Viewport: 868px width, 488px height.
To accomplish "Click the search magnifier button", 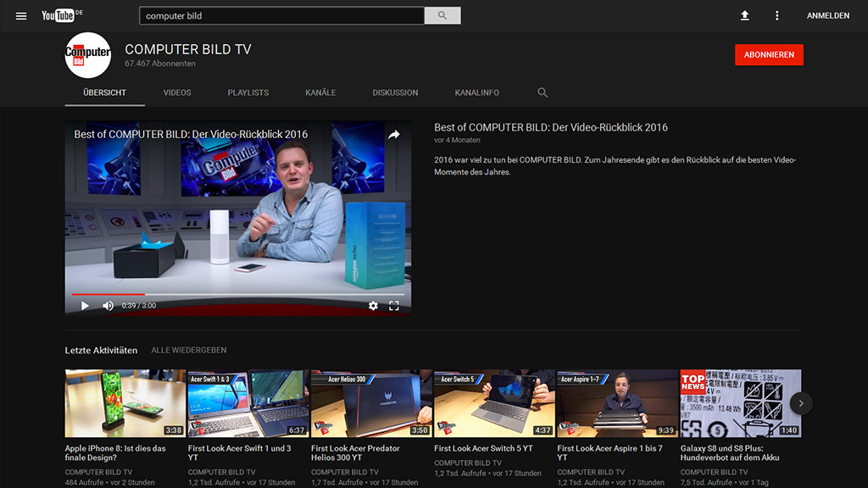I will tap(442, 15).
